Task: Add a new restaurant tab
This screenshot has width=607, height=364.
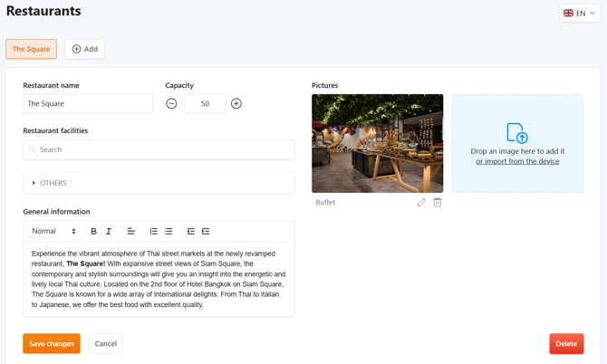Action: tap(85, 49)
